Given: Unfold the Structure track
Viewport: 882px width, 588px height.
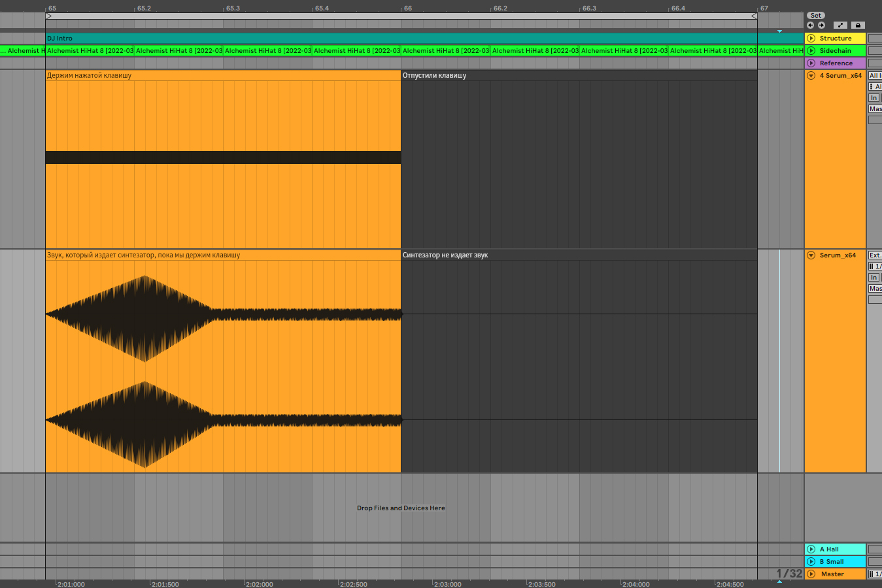Looking at the screenshot, I should tap(811, 39).
